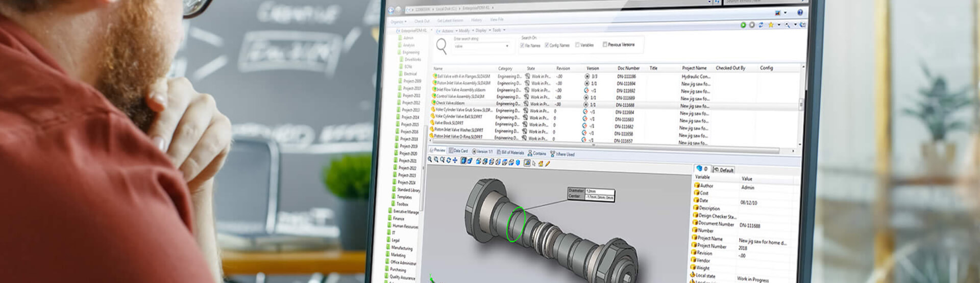Click the Weight variable icon

(693, 267)
